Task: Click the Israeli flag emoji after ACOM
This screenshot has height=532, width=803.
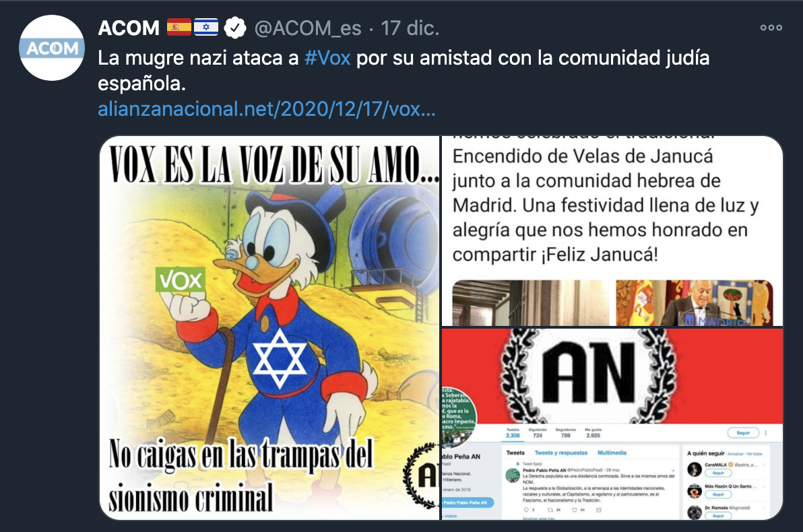Action: 206,27
